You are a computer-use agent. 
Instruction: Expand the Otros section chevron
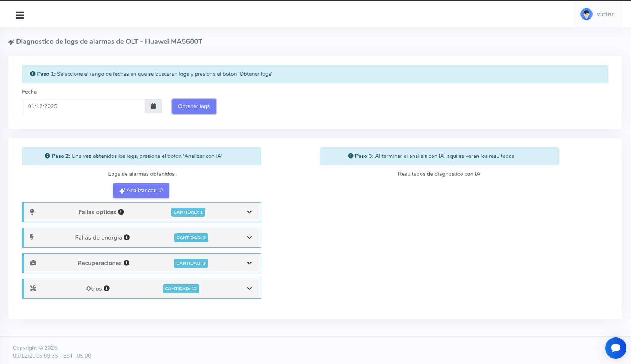pyautogui.click(x=249, y=288)
